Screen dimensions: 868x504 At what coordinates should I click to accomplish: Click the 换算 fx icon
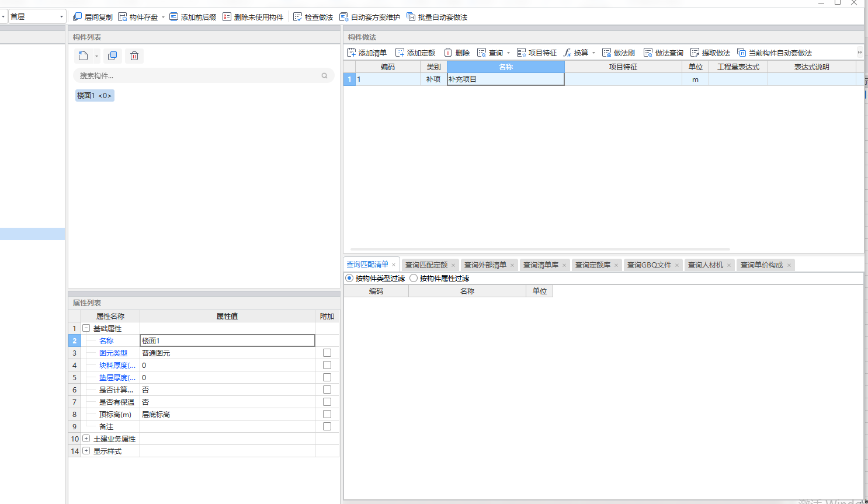pyautogui.click(x=567, y=53)
